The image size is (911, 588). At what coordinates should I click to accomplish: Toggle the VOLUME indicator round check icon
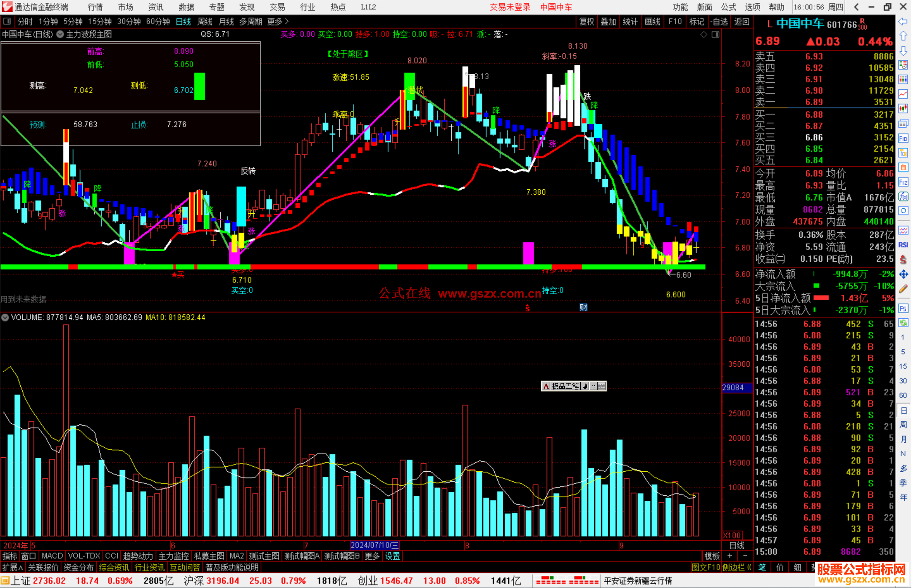coord(5,317)
